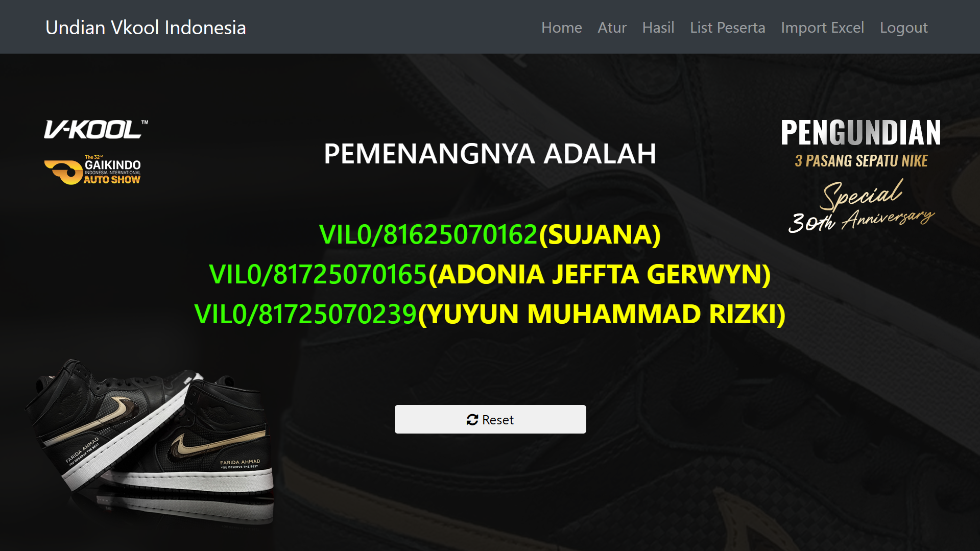Click the refresh icon on Reset button

472,420
